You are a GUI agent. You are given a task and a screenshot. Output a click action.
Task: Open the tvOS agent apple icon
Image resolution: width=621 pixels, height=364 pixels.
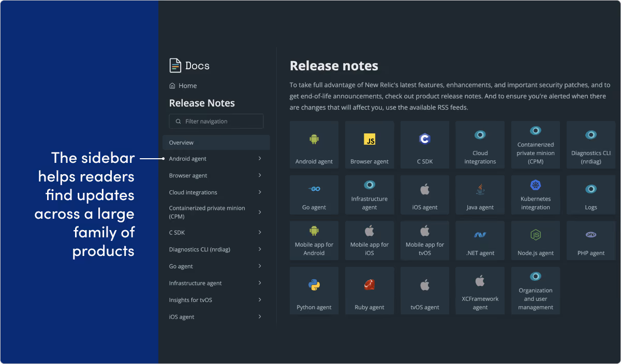[x=425, y=284]
